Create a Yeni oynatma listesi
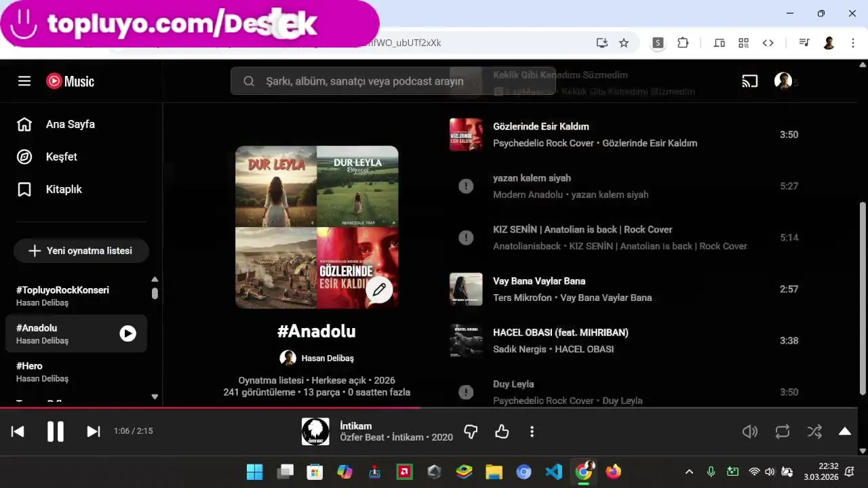The image size is (868, 488). coord(81,251)
